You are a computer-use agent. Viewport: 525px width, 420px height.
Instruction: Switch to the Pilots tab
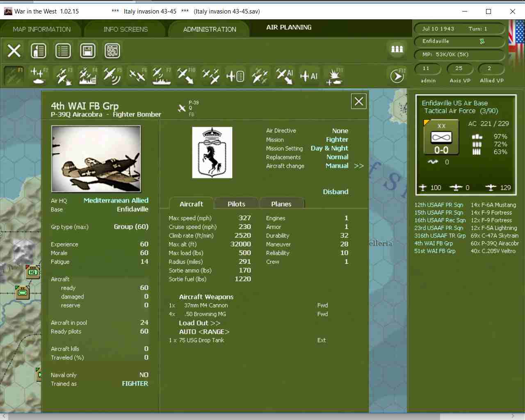[x=236, y=204]
